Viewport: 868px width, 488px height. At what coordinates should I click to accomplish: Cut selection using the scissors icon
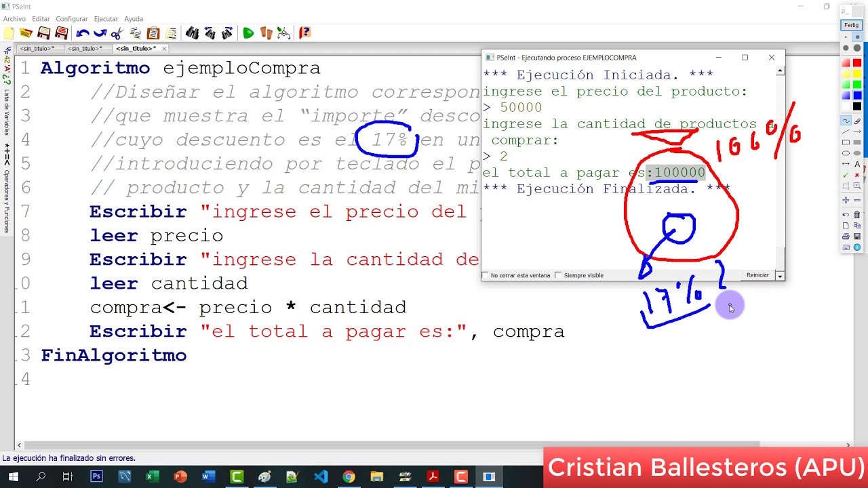tap(117, 33)
